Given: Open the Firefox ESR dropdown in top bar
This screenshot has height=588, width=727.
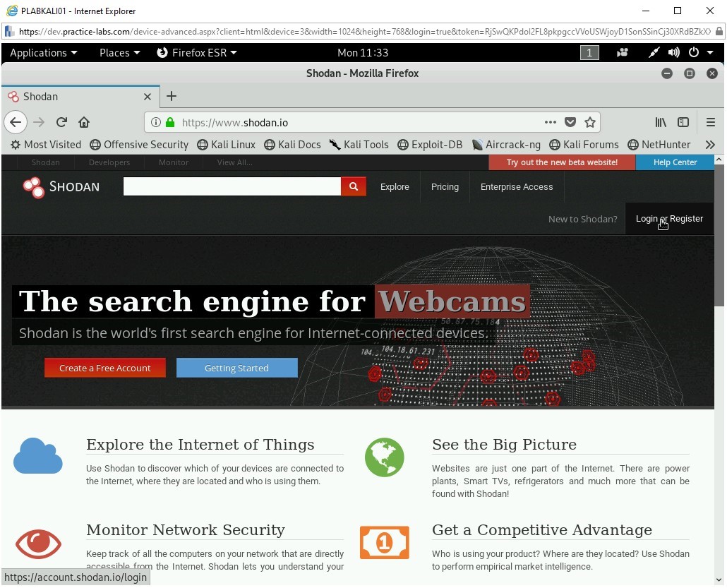Looking at the screenshot, I should 197,52.
